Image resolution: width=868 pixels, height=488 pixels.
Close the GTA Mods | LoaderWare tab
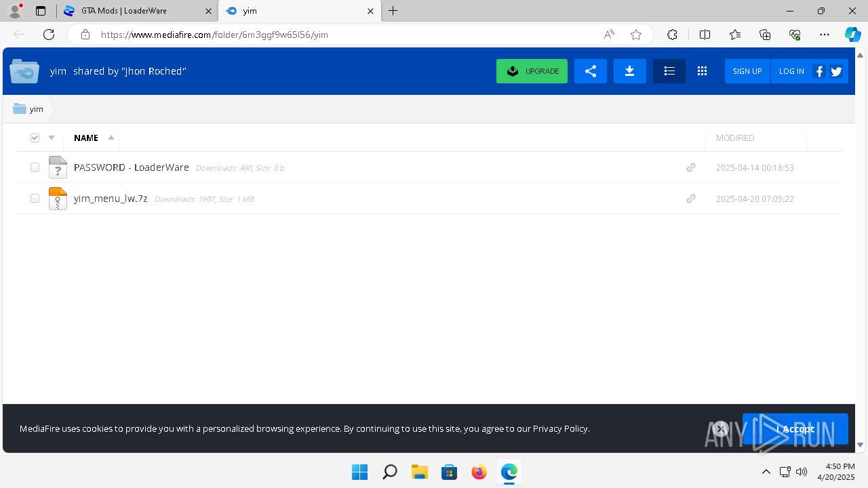click(x=207, y=11)
